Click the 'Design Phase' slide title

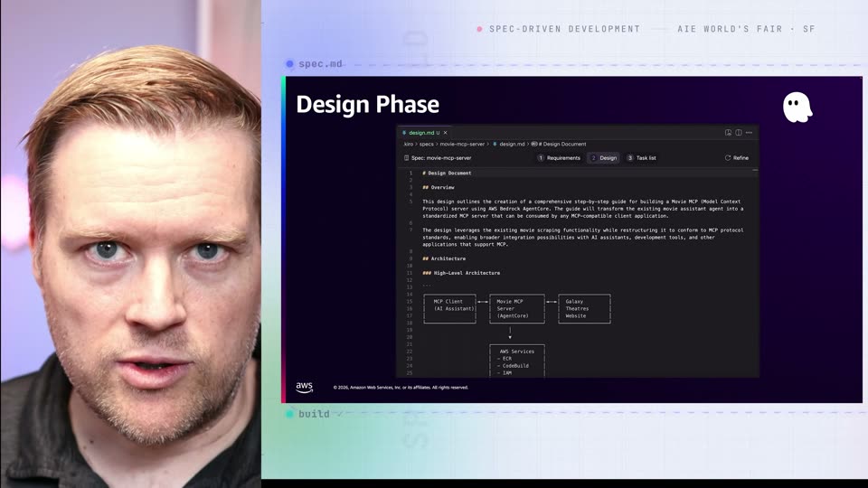click(x=368, y=105)
